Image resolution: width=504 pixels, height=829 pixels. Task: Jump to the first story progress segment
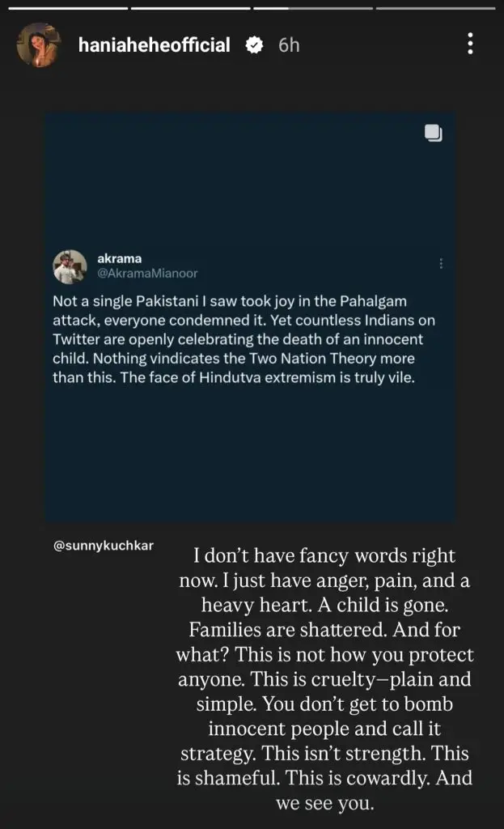68,8
